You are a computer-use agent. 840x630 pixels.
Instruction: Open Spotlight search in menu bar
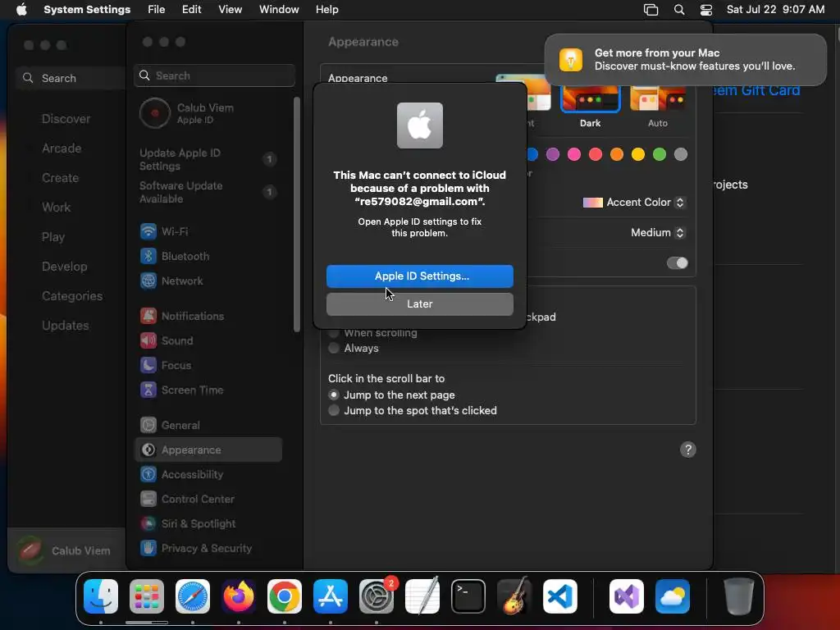point(678,10)
